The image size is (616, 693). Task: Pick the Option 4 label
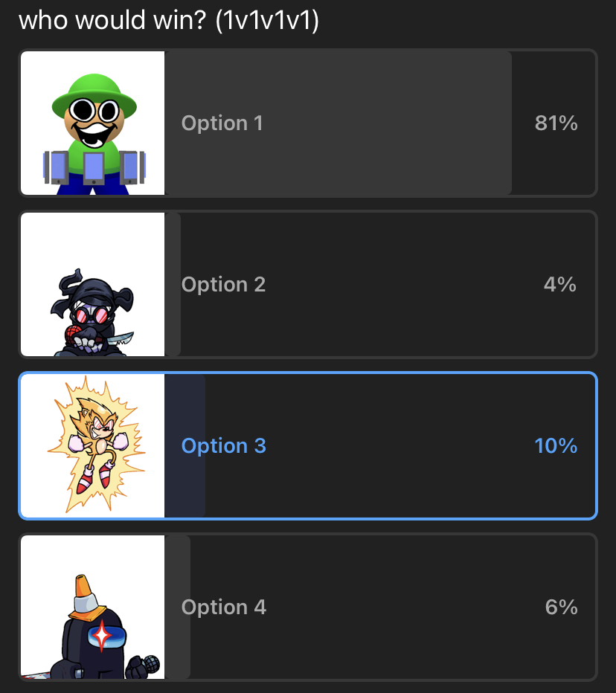click(x=223, y=607)
